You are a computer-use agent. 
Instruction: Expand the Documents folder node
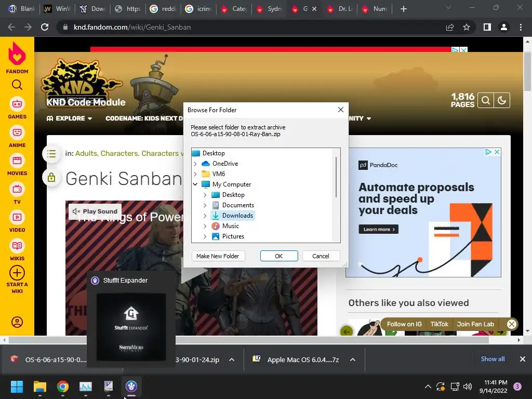205,205
